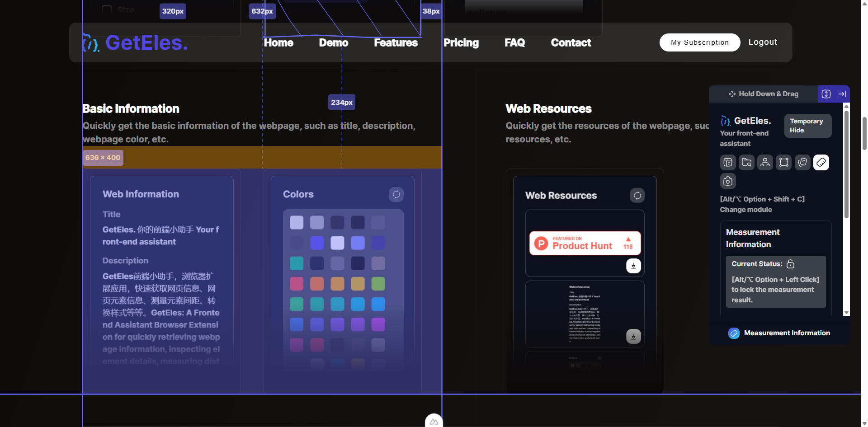Click the 'Change module' shortcut hint text
The width and height of the screenshot is (868, 427).
click(746, 210)
